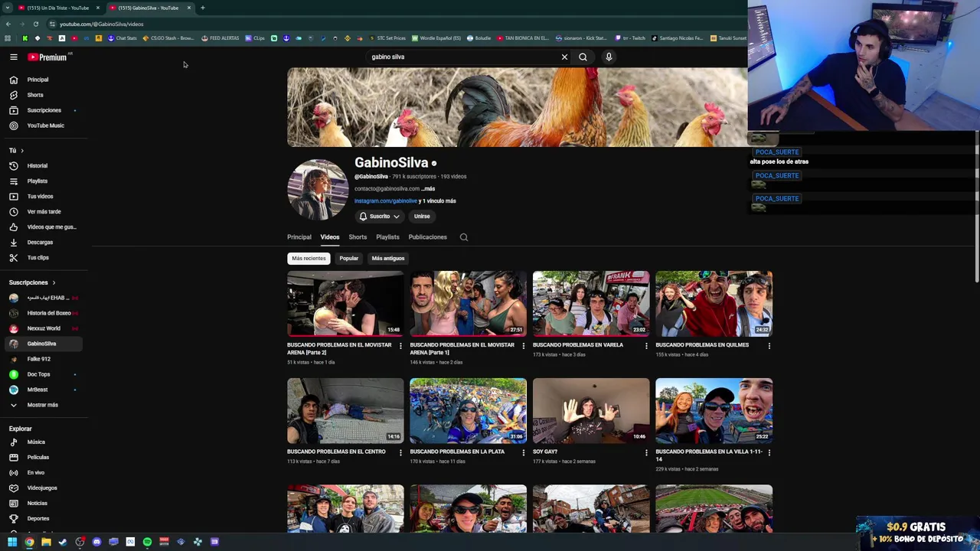Open a new browser tab
The width and height of the screenshot is (980, 551).
pyautogui.click(x=202, y=8)
